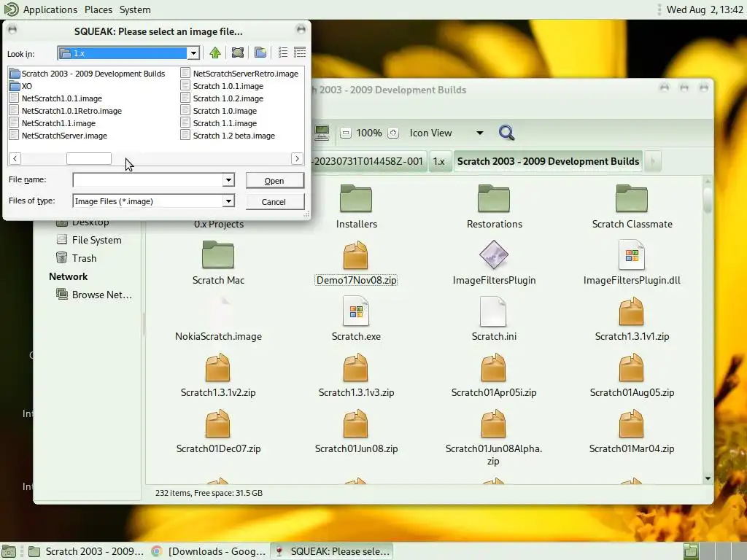Select the ImageFiltersPlugin.dll file
The image size is (747, 560).
click(x=632, y=262)
